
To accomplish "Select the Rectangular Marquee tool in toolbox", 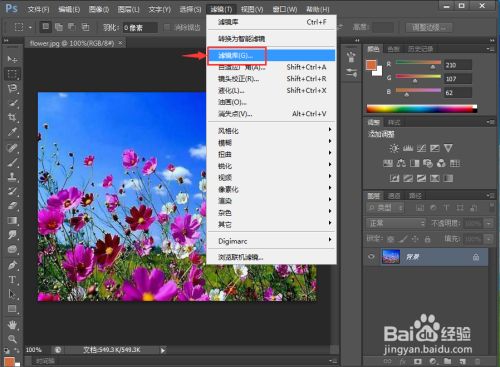I will point(12,74).
